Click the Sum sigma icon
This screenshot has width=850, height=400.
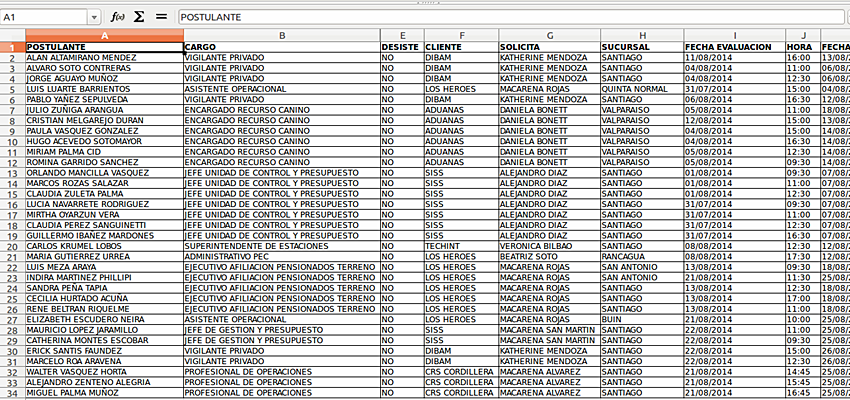point(139,17)
